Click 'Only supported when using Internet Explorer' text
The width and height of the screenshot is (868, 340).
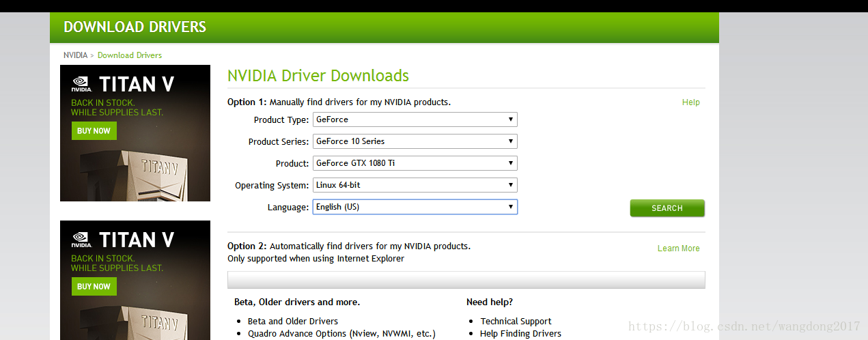coord(316,259)
